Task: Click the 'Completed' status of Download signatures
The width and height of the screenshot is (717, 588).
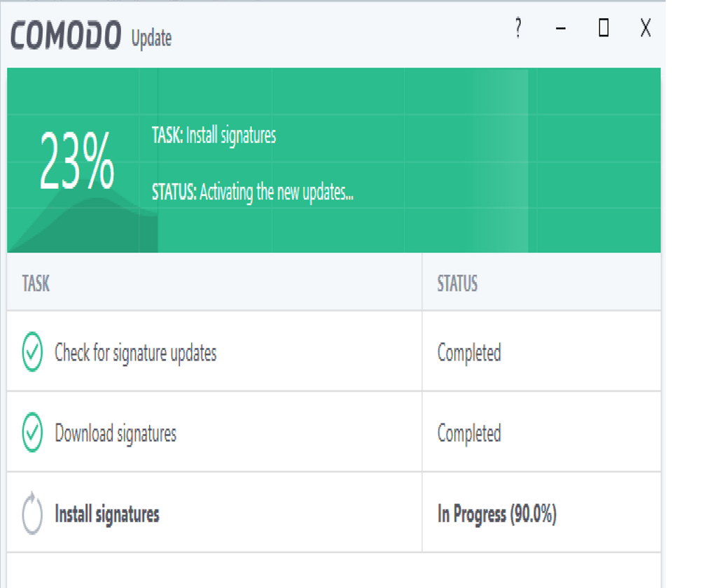Action: coord(468,433)
